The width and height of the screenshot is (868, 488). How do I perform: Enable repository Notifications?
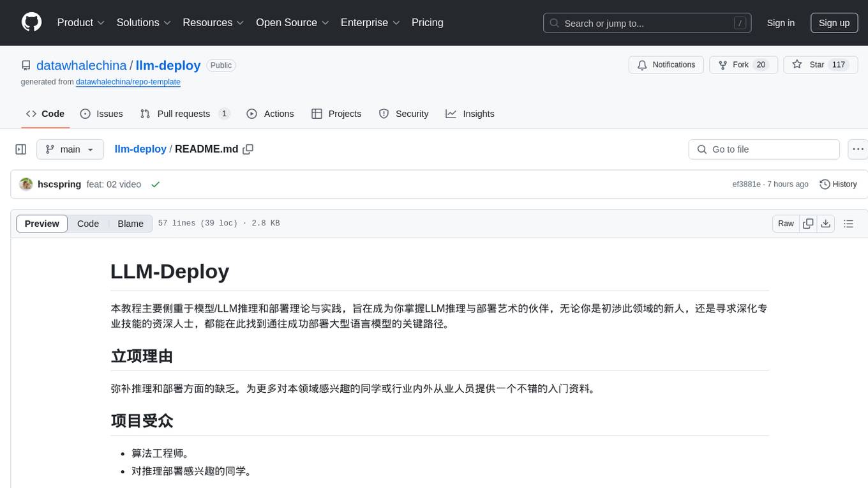[x=666, y=65]
